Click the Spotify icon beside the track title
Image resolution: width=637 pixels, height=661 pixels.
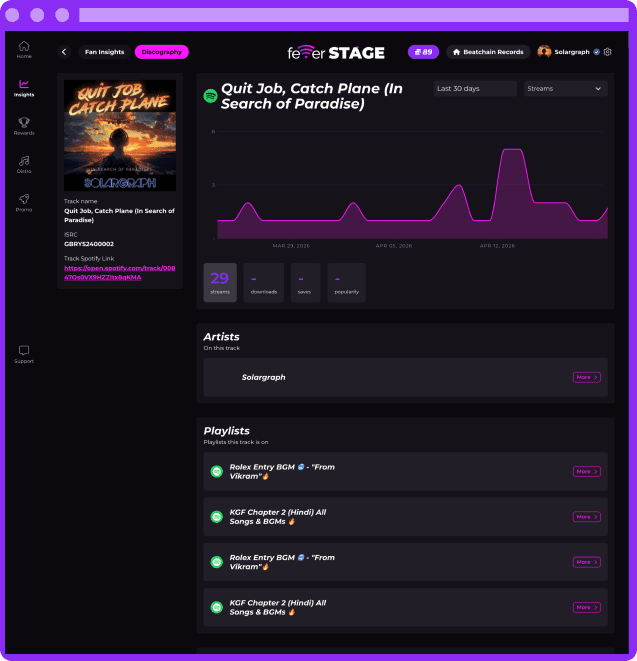pyautogui.click(x=210, y=96)
